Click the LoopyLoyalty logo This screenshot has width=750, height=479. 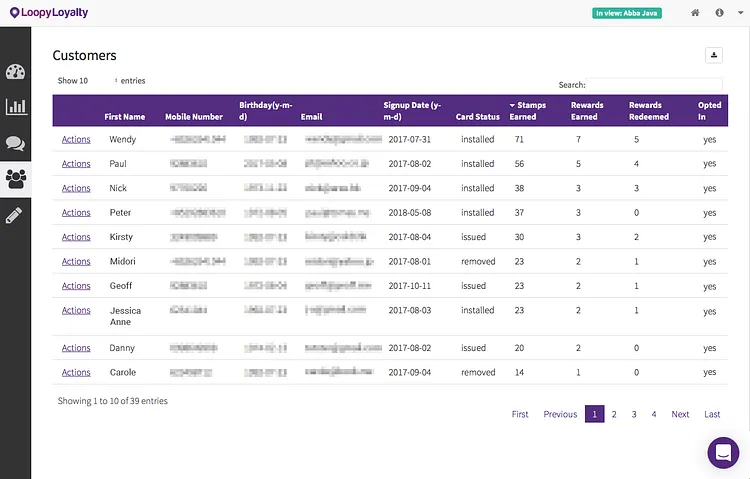[49, 12]
